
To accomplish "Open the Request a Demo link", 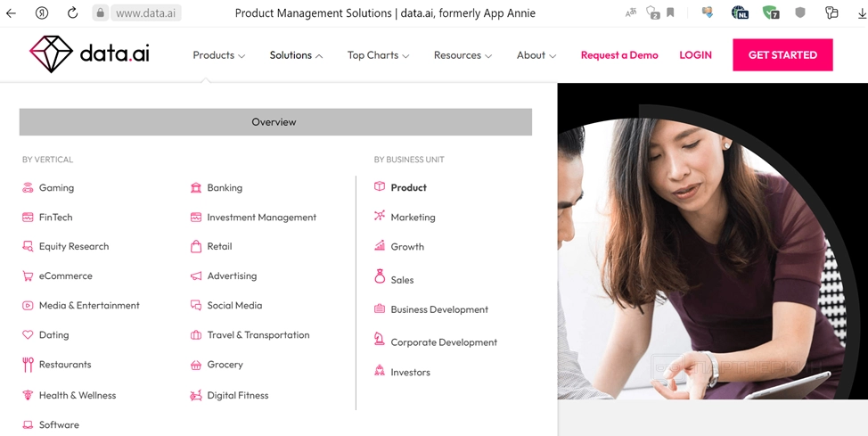I will (x=619, y=55).
